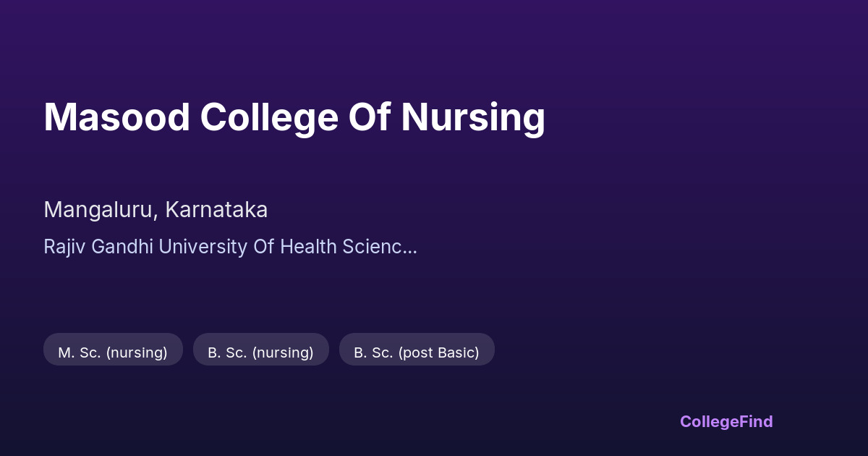Viewport: 868px width, 456px height.
Task: Select the city name "Mangaluru"
Action: pos(100,210)
